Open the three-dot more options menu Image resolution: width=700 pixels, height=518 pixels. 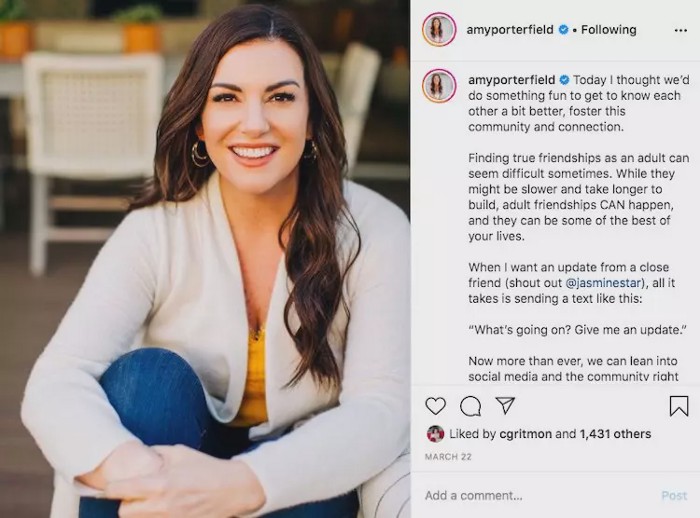click(x=680, y=30)
